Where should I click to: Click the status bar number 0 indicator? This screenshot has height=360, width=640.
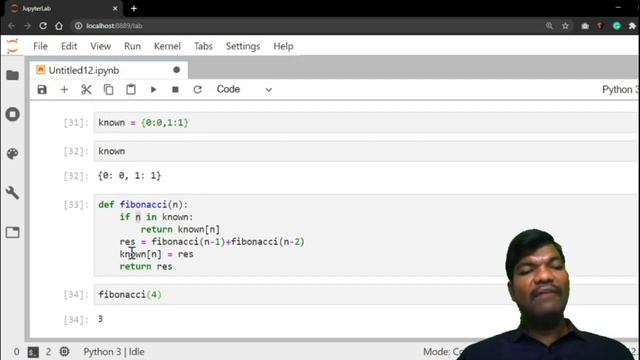pyautogui.click(x=16, y=351)
